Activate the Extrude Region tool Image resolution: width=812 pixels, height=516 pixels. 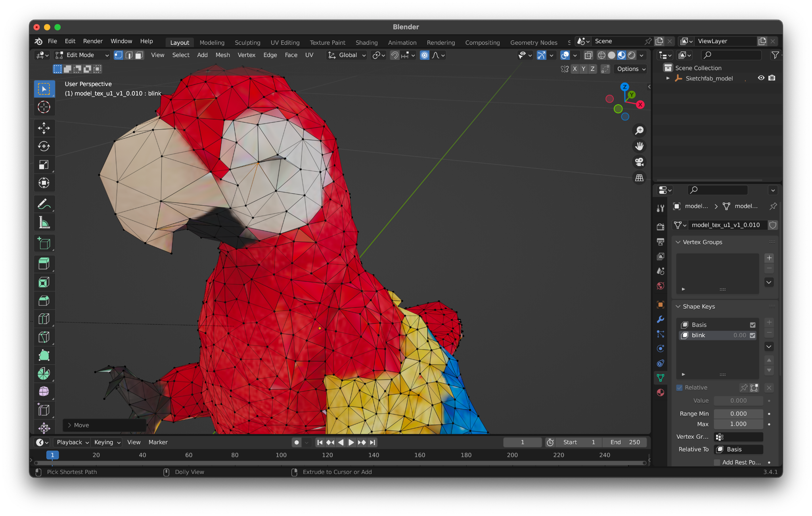[x=44, y=264]
